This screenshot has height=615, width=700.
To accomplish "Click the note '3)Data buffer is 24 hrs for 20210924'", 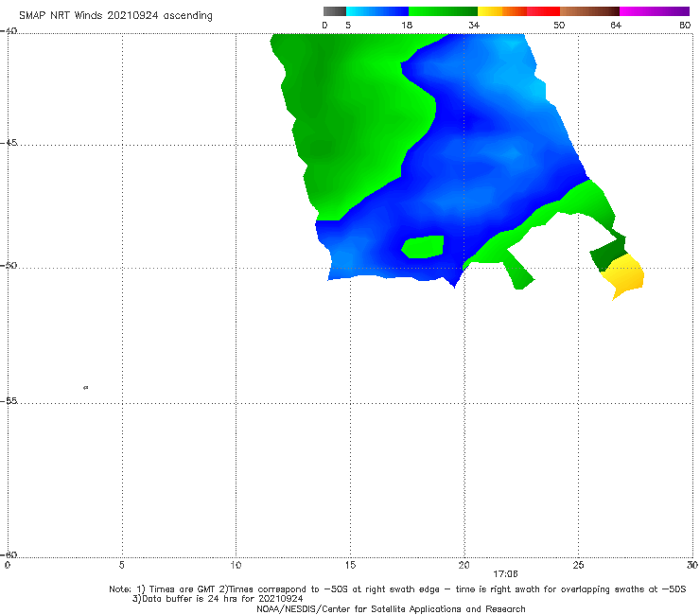I will click(218, 599).
